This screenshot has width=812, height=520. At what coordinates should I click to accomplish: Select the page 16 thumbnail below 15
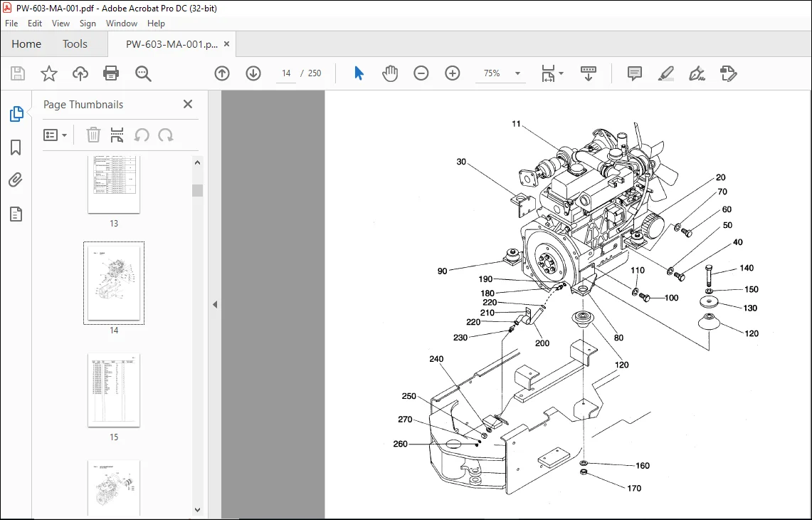tap(114, 488)
